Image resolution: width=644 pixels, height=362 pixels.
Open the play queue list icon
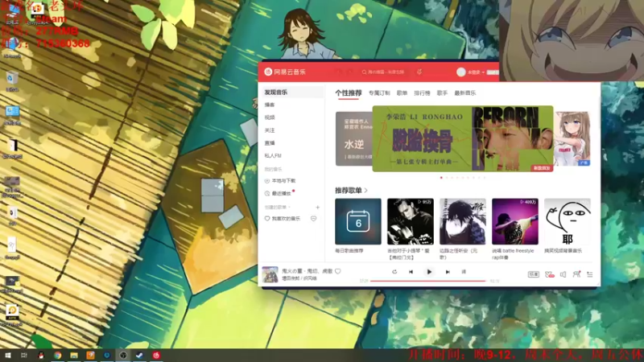tap(590, 274)
